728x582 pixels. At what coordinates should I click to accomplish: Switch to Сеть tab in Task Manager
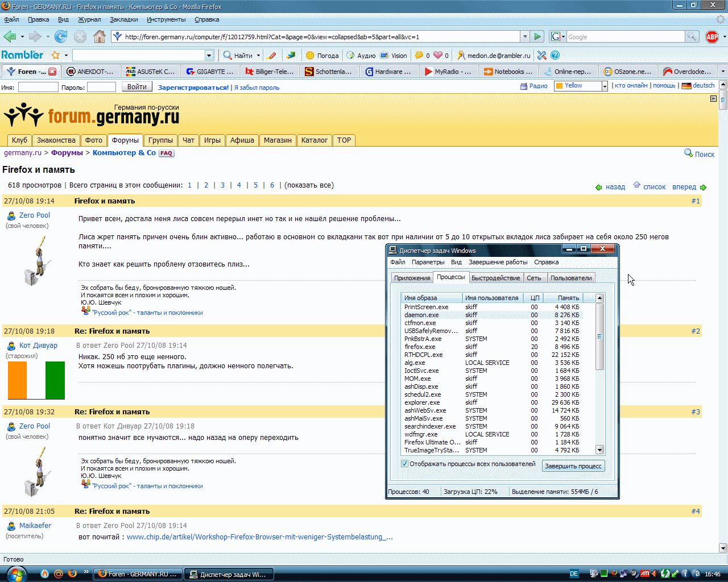tap(533, 278)
